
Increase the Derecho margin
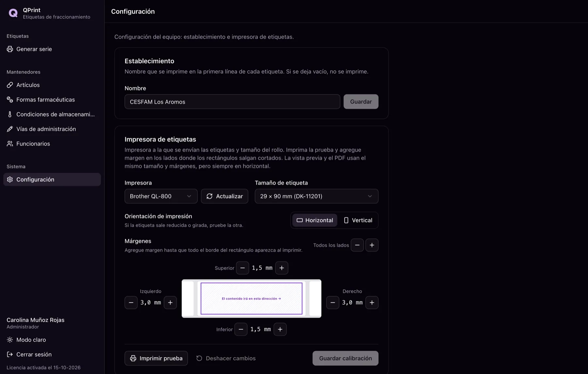[x=372, y=303]
